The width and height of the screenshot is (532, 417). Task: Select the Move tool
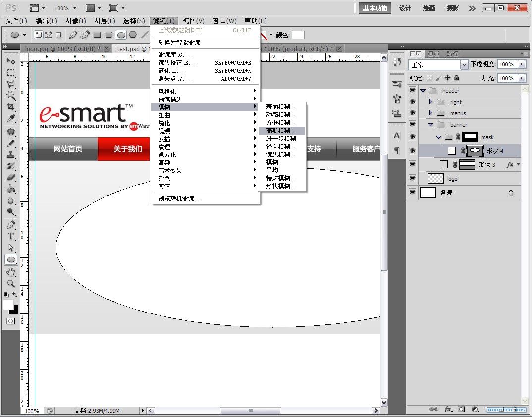(x=11, y=61)
